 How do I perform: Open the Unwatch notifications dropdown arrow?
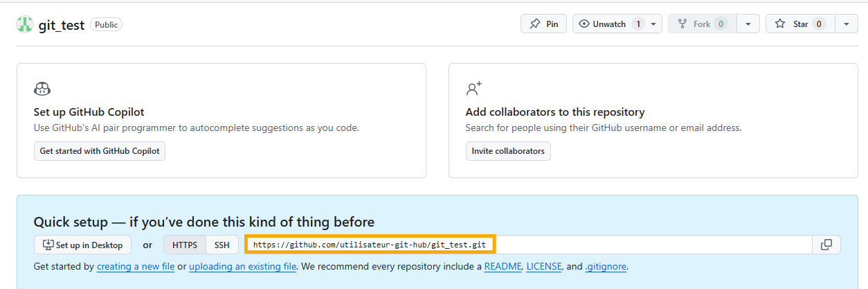tap(653, 24)
